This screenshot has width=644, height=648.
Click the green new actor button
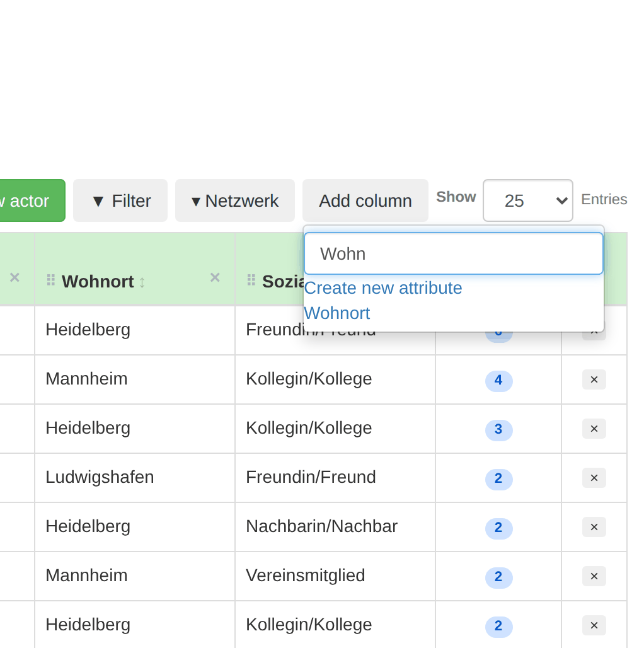point(32,200)
